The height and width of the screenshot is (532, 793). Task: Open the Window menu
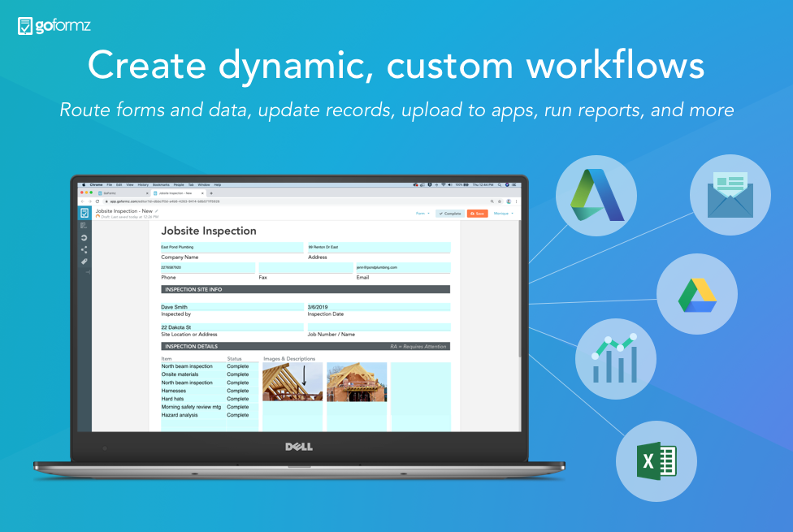pos(204,185)
